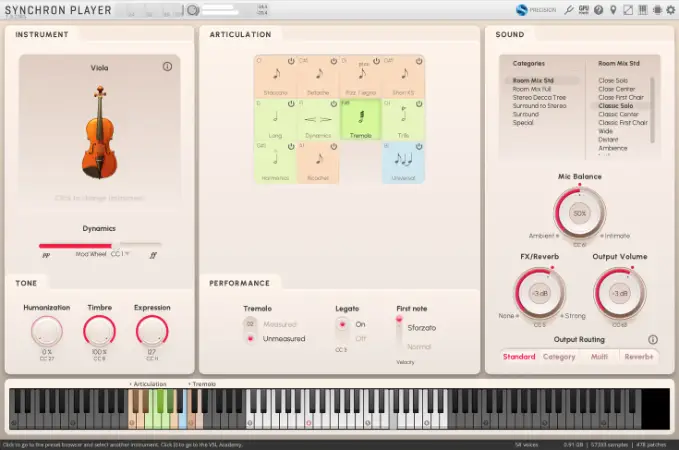Click the Dynamics pp–ff slider
This screenshot has width=679, height=450.
100,244
